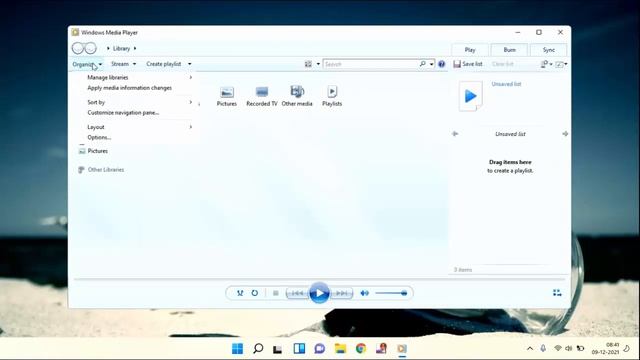Open the Playlists library icon

(332, 96)
